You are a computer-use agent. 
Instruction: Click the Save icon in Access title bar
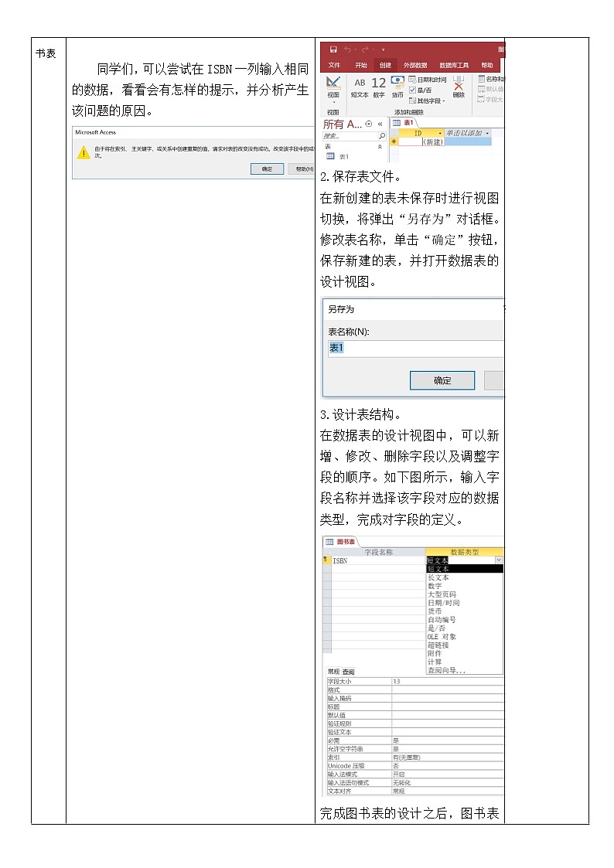coord(333,49)
